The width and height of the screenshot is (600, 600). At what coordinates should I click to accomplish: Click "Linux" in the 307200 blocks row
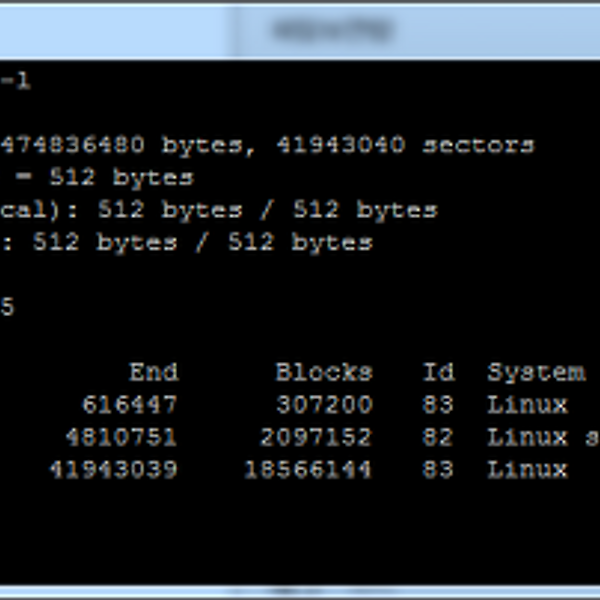(x=527, y=405)
